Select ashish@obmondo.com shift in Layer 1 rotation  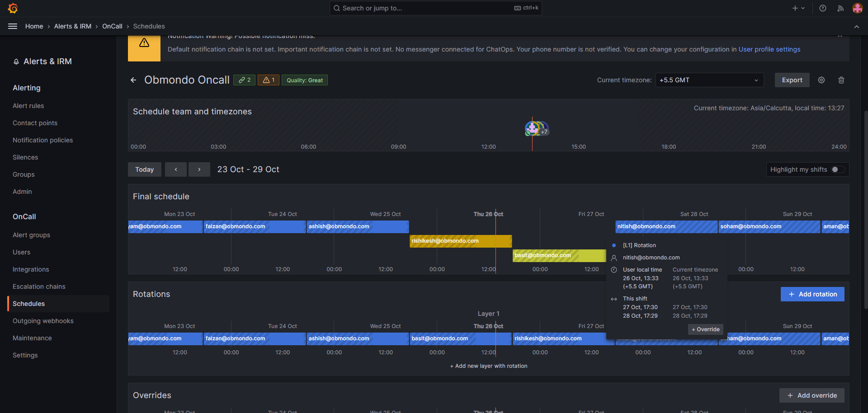click(358, 338)
